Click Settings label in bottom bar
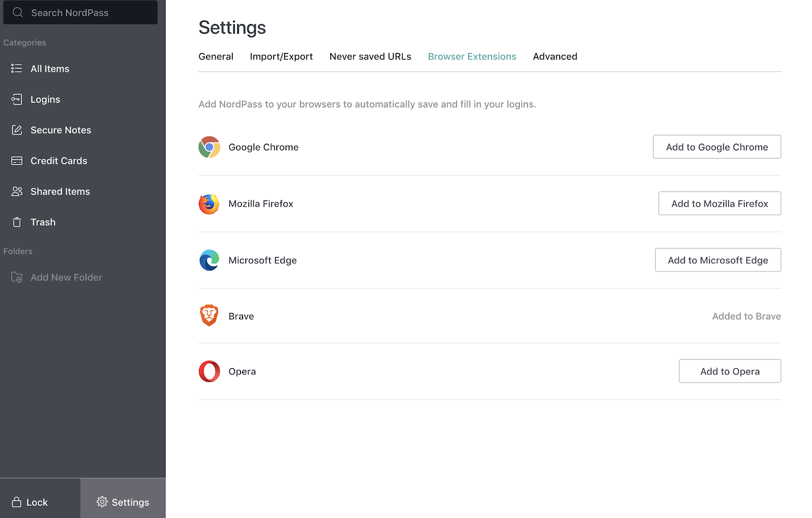The width and height of the screenshot is (812, 518). point(130,502)
